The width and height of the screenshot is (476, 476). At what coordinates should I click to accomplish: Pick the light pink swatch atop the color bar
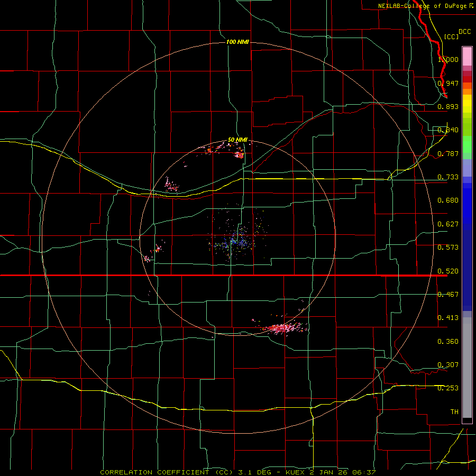point(467,56)
